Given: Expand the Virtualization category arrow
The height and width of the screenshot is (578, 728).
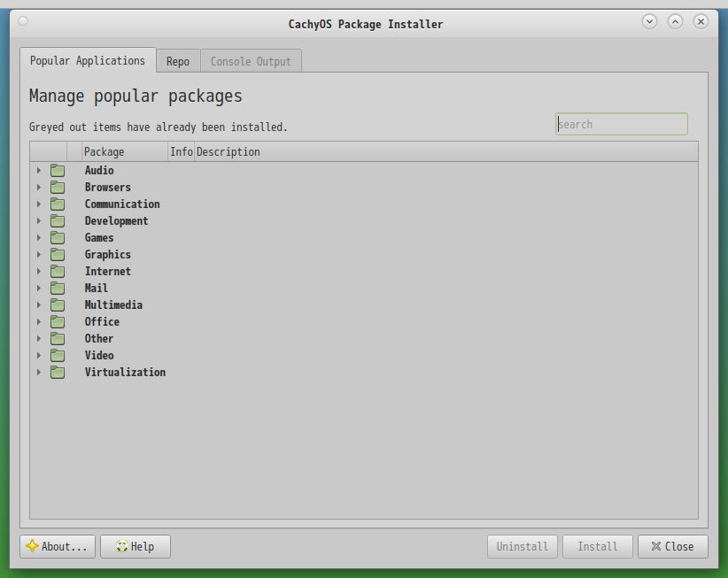Looking at the screenshot, I should 39,373.
